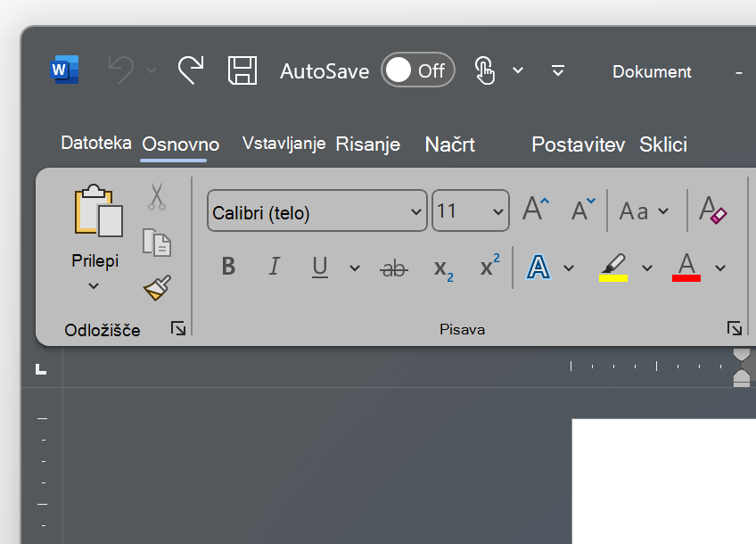This screenshot has width=756, height=544.
Task: Undo the last action
Action: tap(121, 70)
